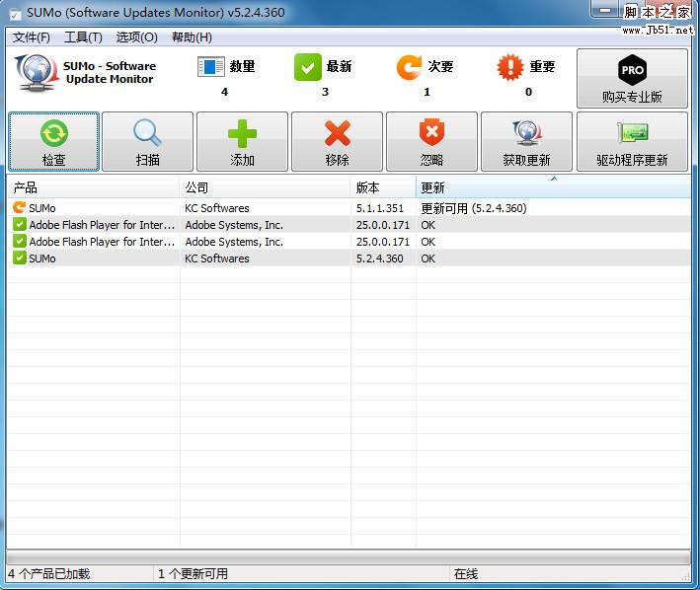This screenshot has height=590, width=700.
Task: Sort by the 产品 column header
Action: (x=94, y=187)
